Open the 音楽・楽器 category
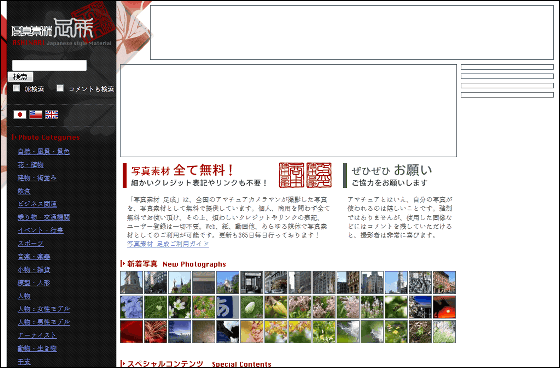The width and height of the screenshot is (560, 368). [34, 257]
